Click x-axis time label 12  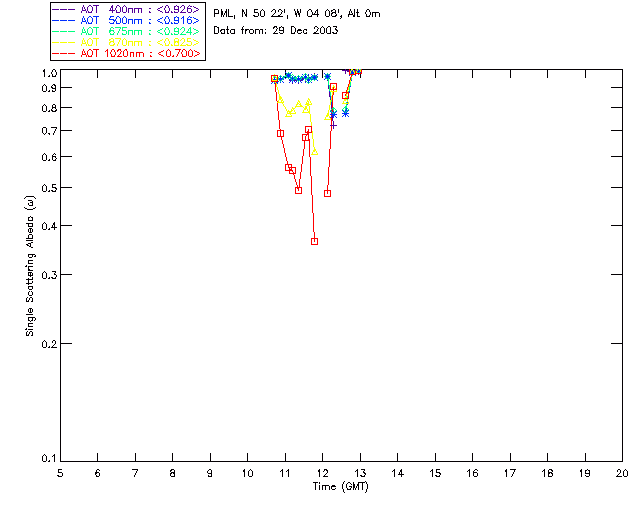322,473
